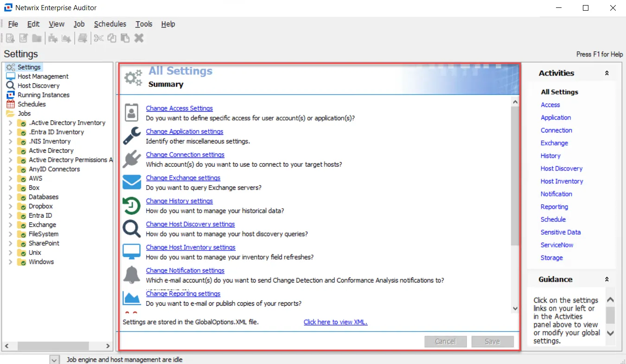Screen dimensions: 626x364
Task: Click the settings list vertical scrollbar down arrow
Action: (515, 308)
